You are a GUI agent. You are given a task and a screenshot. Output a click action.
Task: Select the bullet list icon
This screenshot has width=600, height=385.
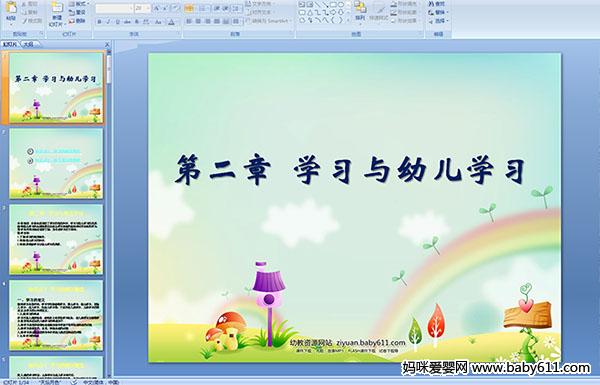pyautogui.click(x=189, y=8)
